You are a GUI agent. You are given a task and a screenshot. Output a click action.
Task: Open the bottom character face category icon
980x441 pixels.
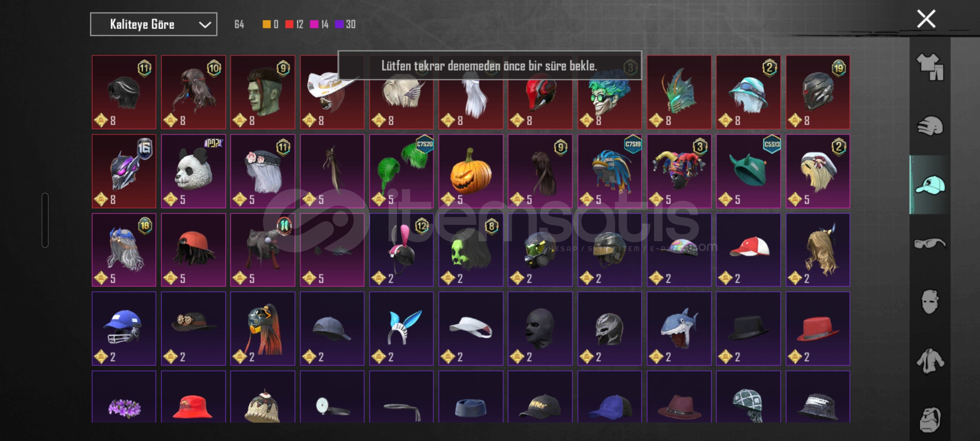(930, 419)
